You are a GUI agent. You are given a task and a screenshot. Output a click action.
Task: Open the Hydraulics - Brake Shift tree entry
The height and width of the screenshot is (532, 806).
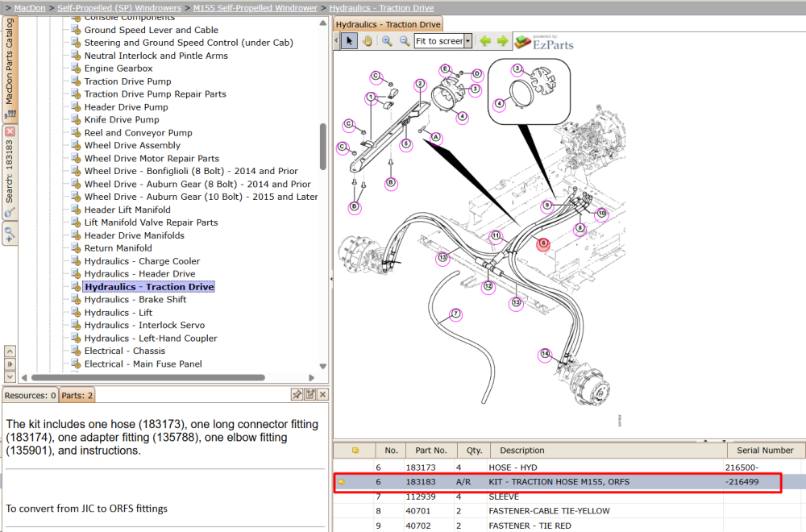[x=135, y=299]
